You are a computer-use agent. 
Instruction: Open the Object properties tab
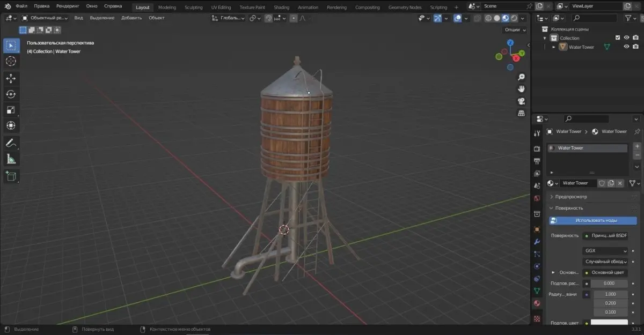click(537, 229)
